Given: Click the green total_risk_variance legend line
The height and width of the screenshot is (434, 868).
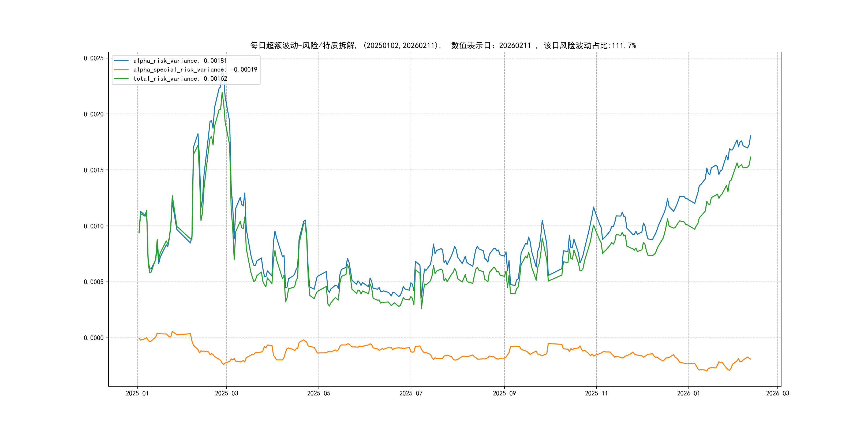Looking at the screenshot, I should (121, 78).
